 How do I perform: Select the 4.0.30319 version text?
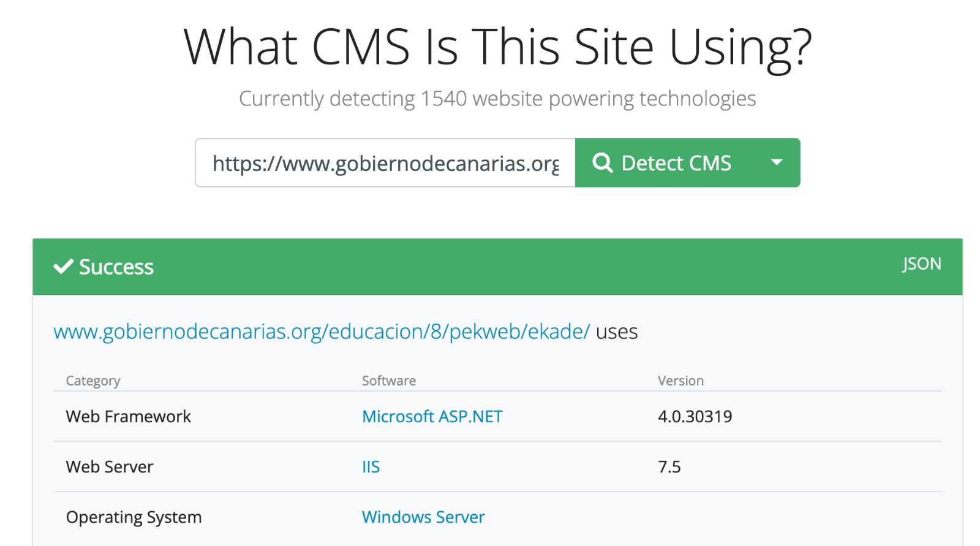[695, 417]
